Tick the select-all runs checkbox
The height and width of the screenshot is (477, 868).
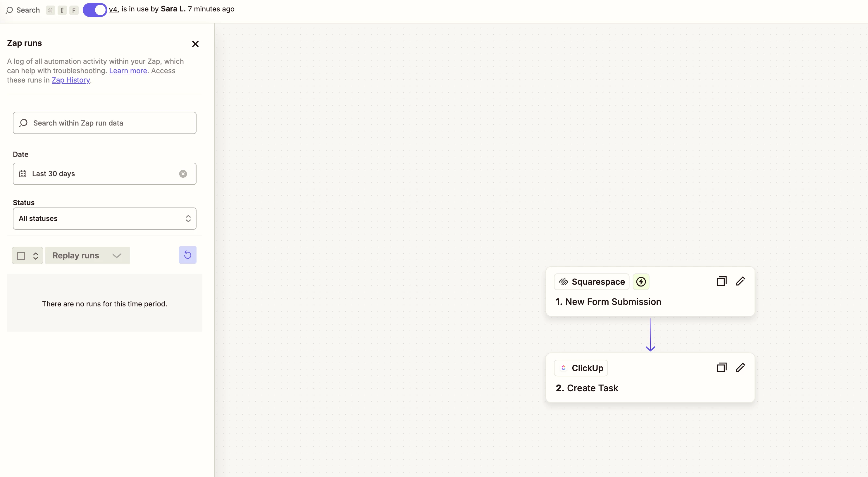pos(21,256)
